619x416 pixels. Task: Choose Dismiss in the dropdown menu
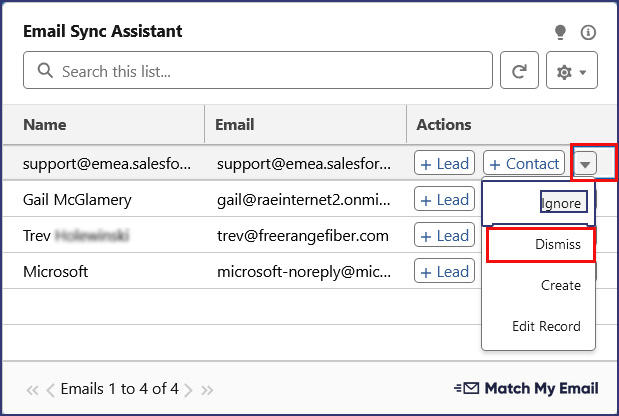click(558, 244)
